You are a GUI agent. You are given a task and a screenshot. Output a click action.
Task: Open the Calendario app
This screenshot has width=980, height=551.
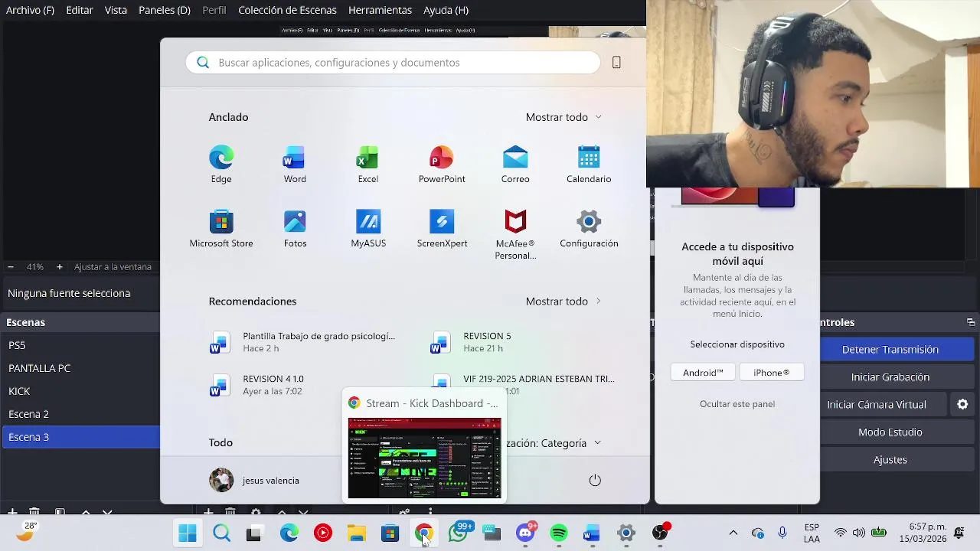tap(589, 165)
